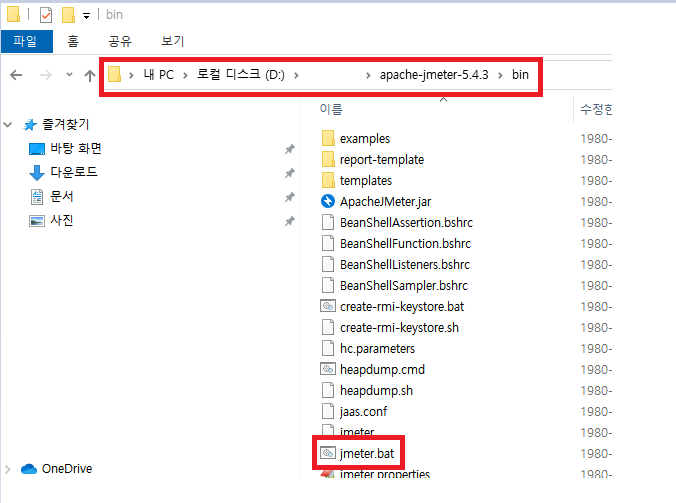676x503 pixels.
Task: Select the templates folder
Action: point(366,181)
